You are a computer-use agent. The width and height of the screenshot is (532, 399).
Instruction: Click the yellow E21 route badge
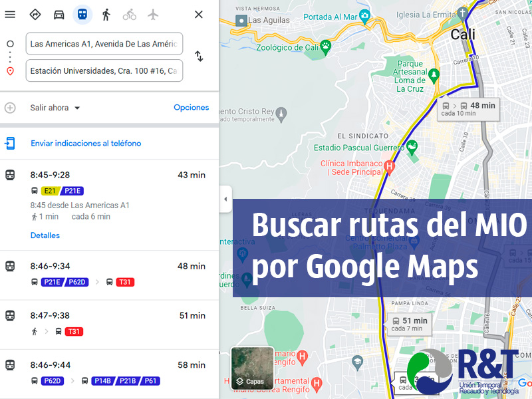point(51,191)
